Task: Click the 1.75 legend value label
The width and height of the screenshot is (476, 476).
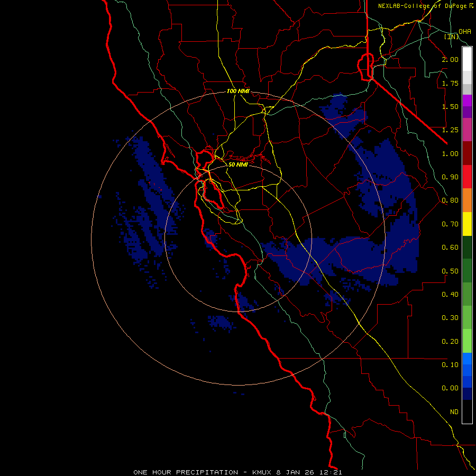Action: point(450,83)
